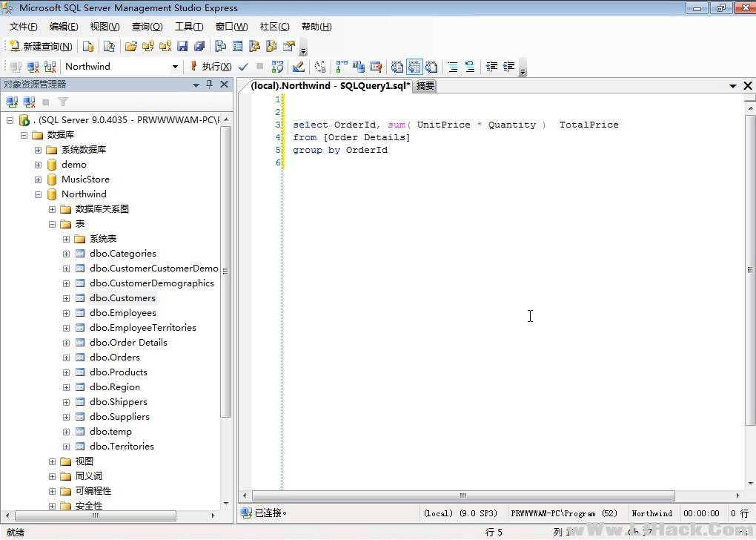756x540 pixels.
Task: Expand the dbo.Customers table node
Action: click(66, 298)
